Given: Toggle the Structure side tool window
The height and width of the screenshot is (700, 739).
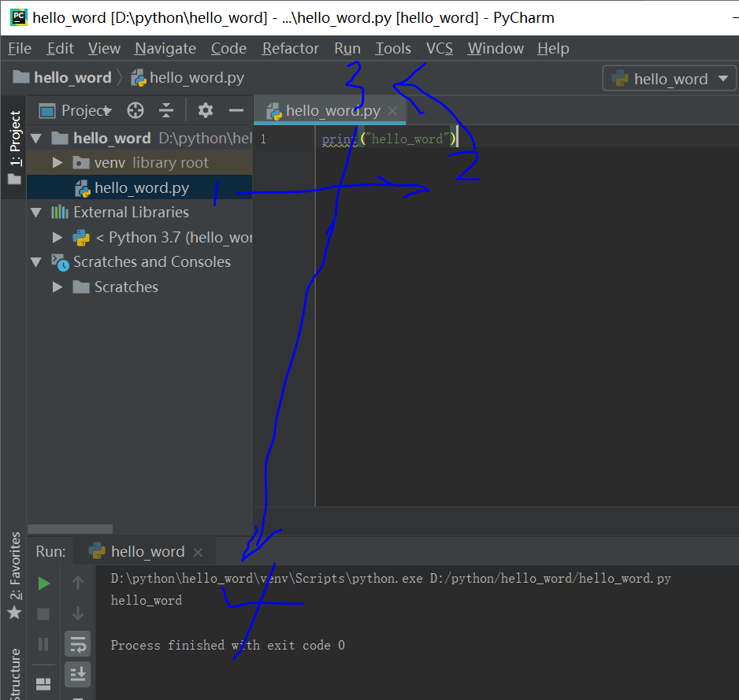Looking at the screenshot, I should click(x=15, y=673).
